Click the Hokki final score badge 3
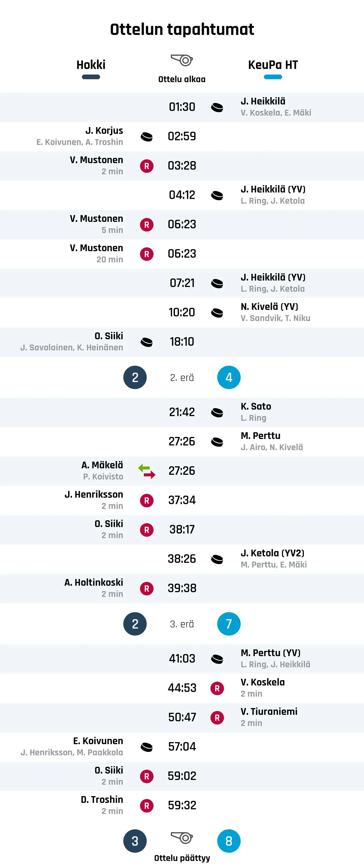The width and height of the screenshot is (364, 868). coord(135,841)
